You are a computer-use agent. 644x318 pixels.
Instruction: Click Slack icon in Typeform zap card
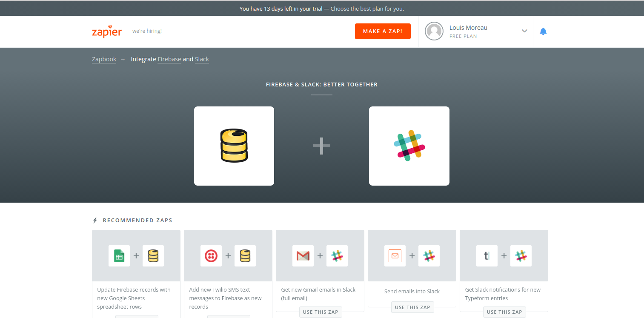521,256
